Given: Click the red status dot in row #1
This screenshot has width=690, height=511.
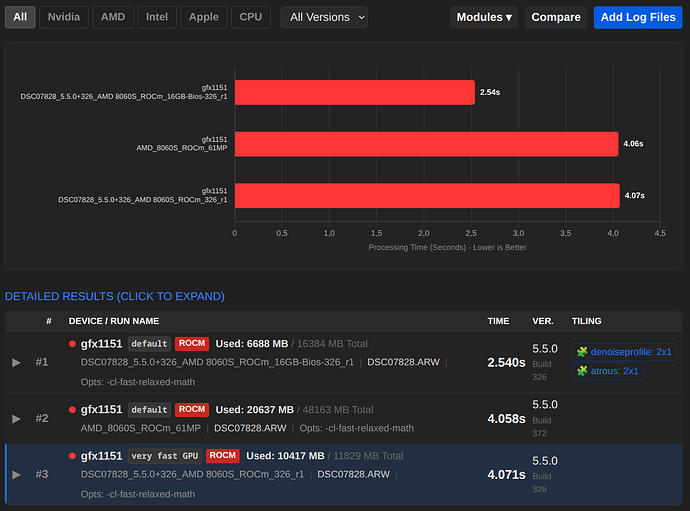Looking at the screenshot, I should click(73, 344).
